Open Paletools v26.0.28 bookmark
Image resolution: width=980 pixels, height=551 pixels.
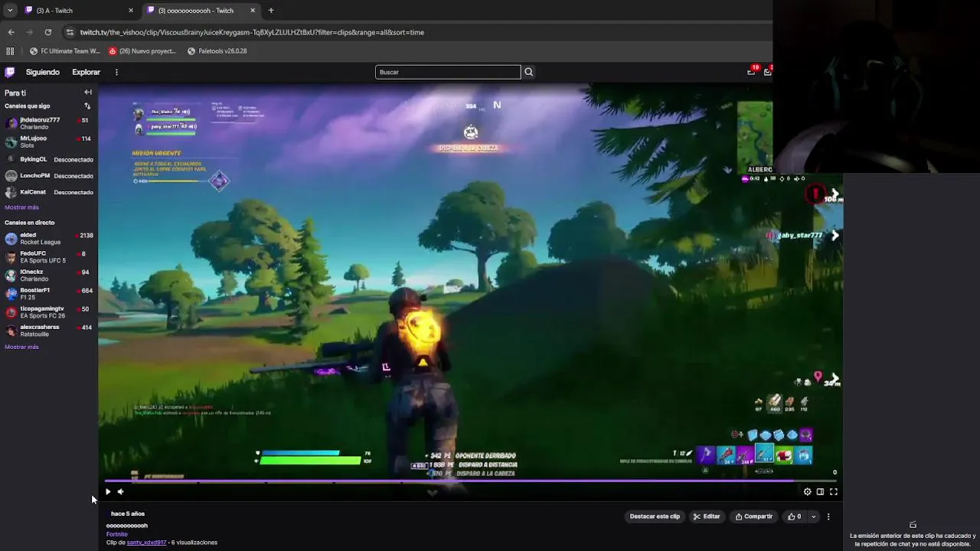click(x=217, y=51)
